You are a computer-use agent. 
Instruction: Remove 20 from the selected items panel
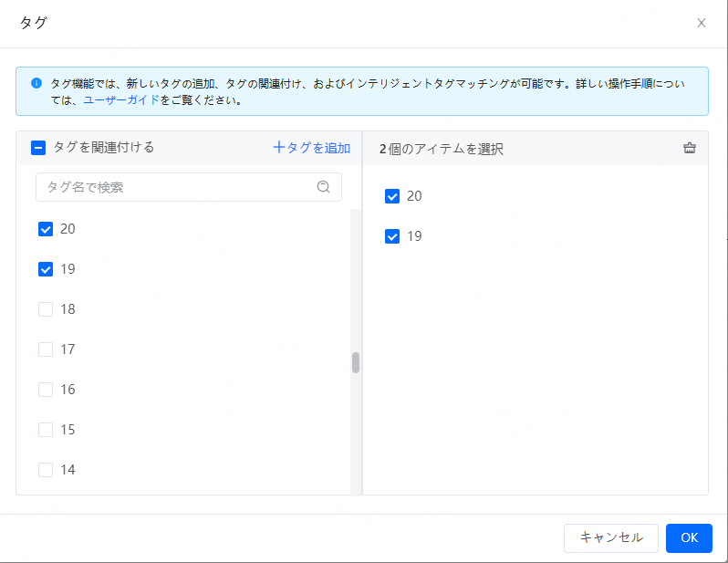(x=392, y=196)
